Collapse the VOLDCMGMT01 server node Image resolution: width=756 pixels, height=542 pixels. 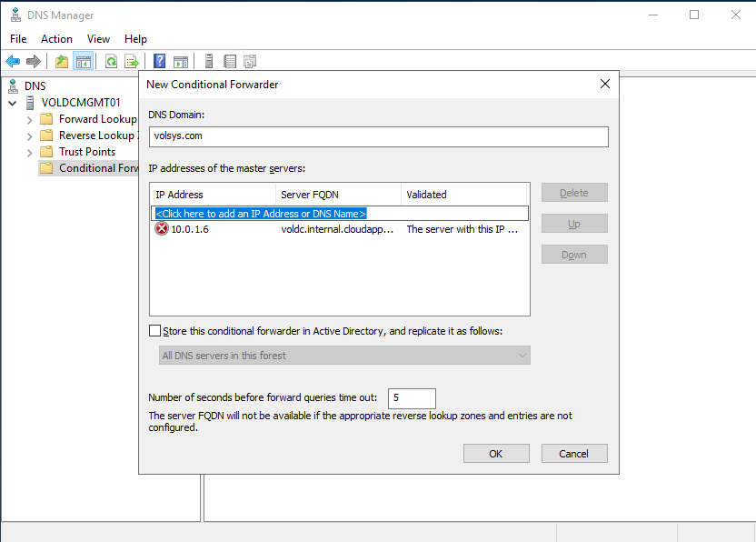pos(13,103)
